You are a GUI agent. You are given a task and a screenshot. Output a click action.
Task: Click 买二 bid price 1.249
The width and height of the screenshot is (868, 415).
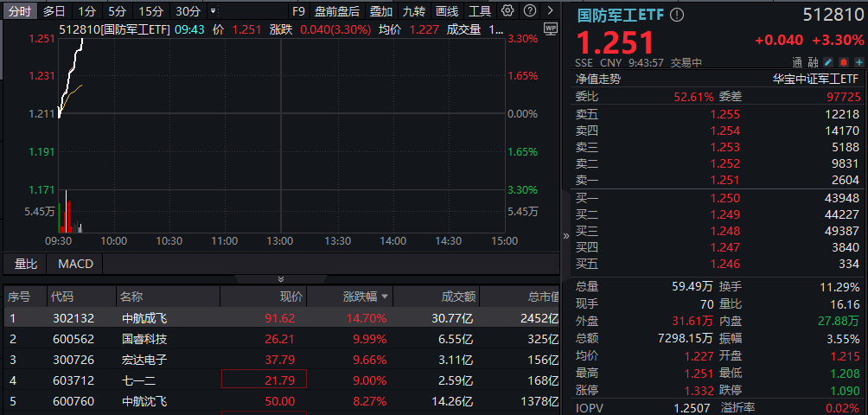click(x=726, y=214)
